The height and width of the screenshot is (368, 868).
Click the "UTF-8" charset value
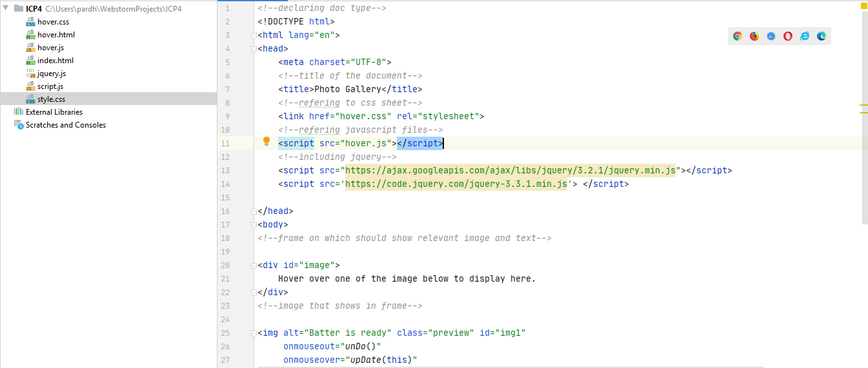coord(368,62)
